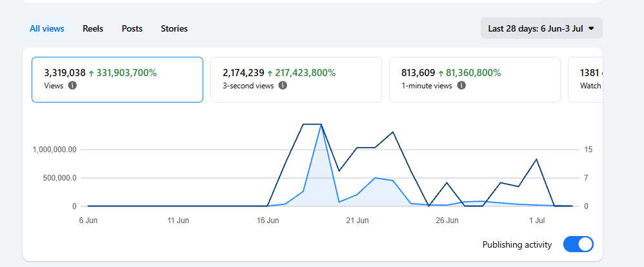Switch to the Stories tab
The image size is (644, 267).
(174, 29)
